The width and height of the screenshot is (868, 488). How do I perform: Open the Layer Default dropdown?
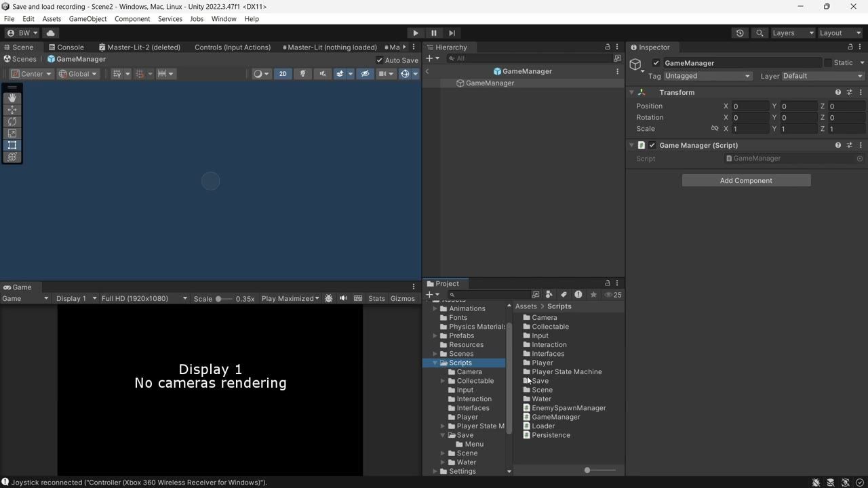823,76
